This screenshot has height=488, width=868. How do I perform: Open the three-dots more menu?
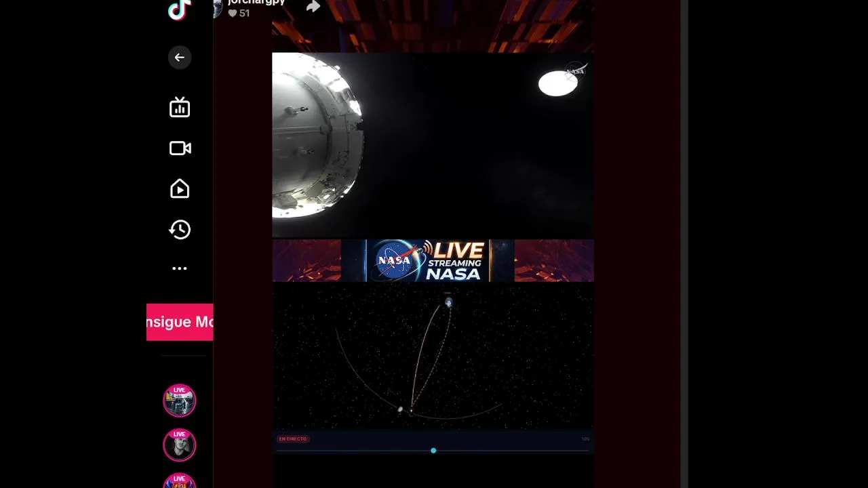(x=180, y=268)
